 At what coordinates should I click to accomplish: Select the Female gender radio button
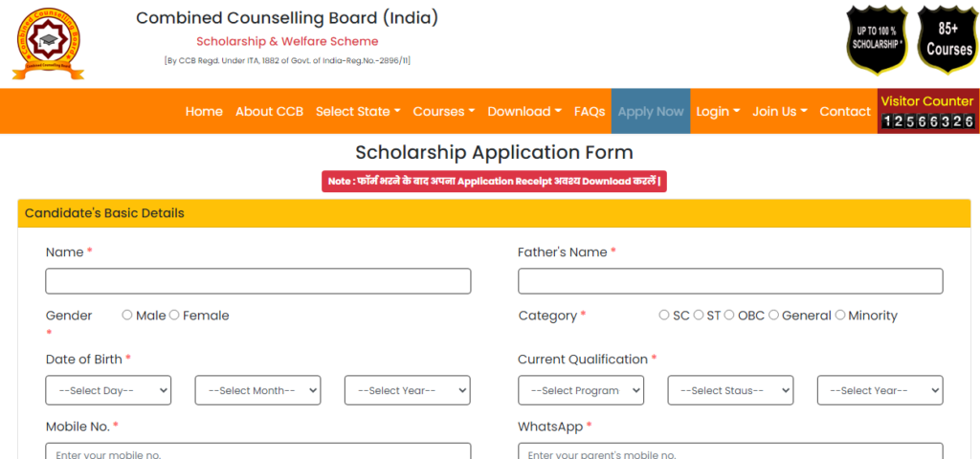point(174,315)
